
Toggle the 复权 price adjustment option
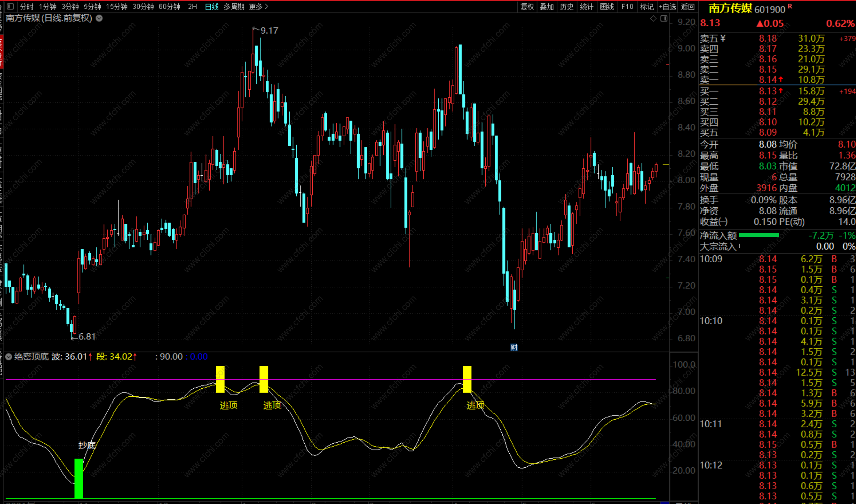point(527,6)
